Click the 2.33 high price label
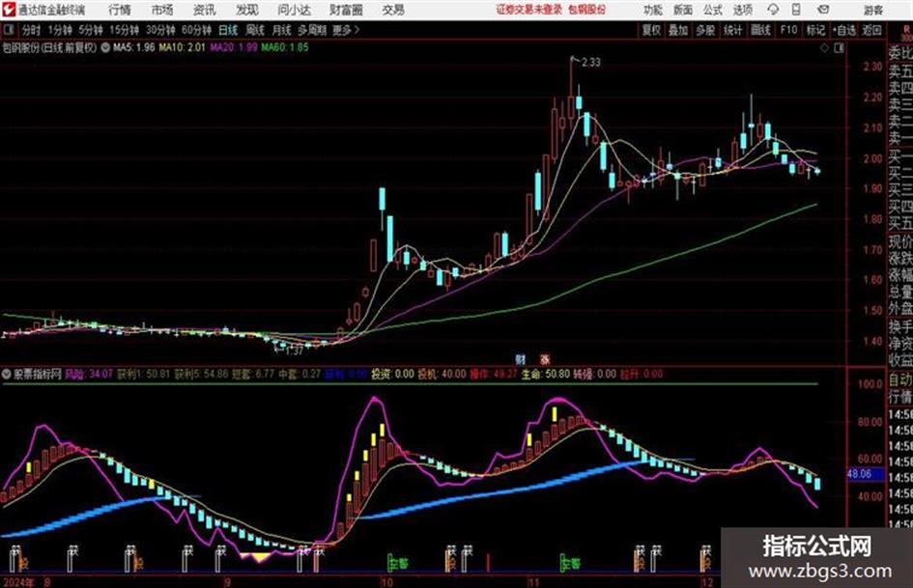Viewport: 913px width, 588px height. click(x=590, y=62)
